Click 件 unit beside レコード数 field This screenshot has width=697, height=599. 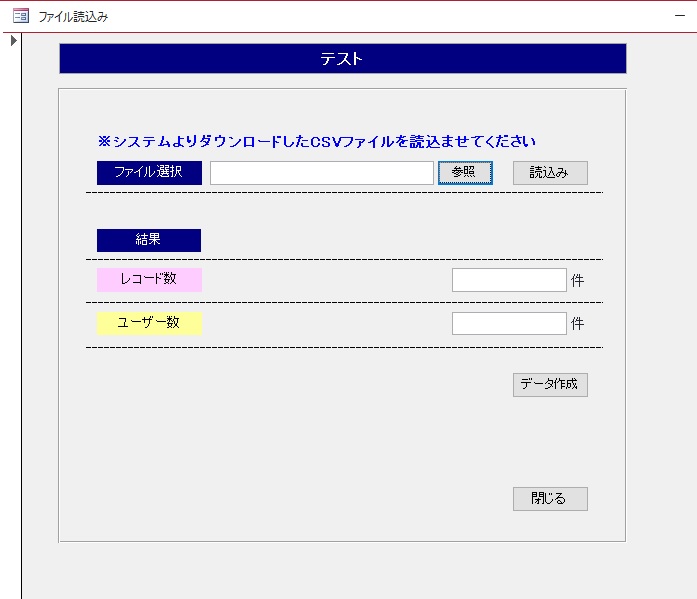(577, 281)
